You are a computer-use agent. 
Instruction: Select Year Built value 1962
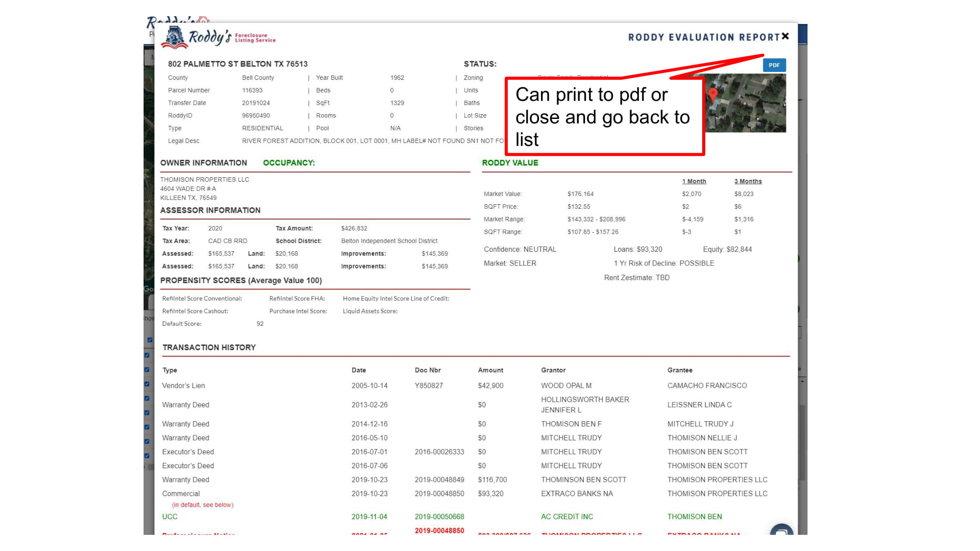click(x=397, y=78)
